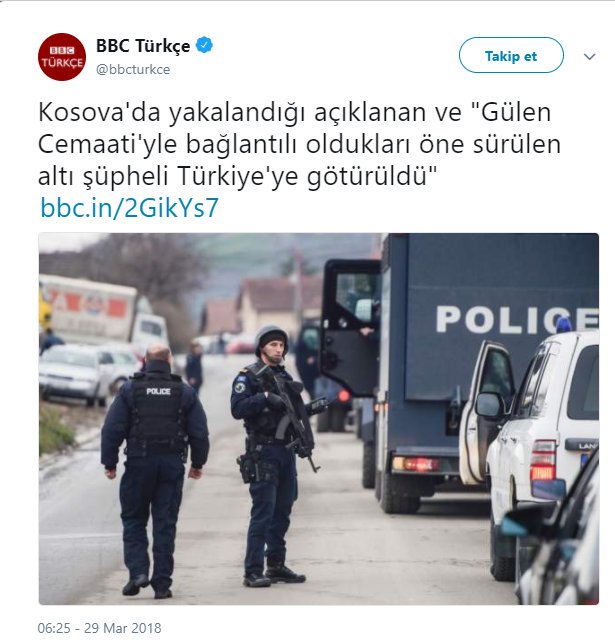This screenshot has width=615, height=640.
Task: Click the officer walking away in photo
Action: (x=155, y=469)
